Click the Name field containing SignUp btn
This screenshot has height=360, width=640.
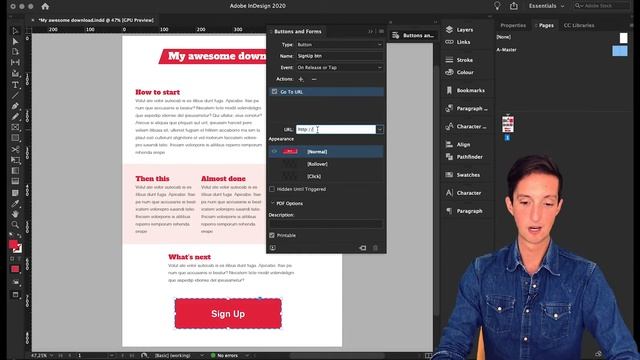(x=340, y=56)
